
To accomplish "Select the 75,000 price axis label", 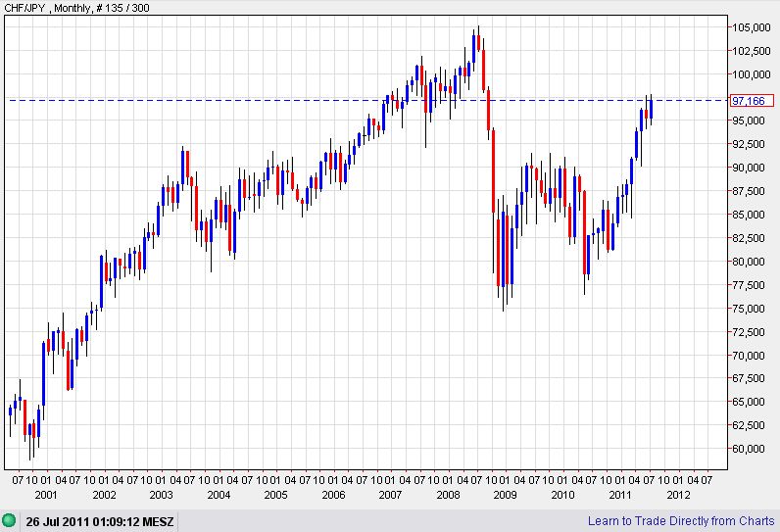I will pos(749,309).
